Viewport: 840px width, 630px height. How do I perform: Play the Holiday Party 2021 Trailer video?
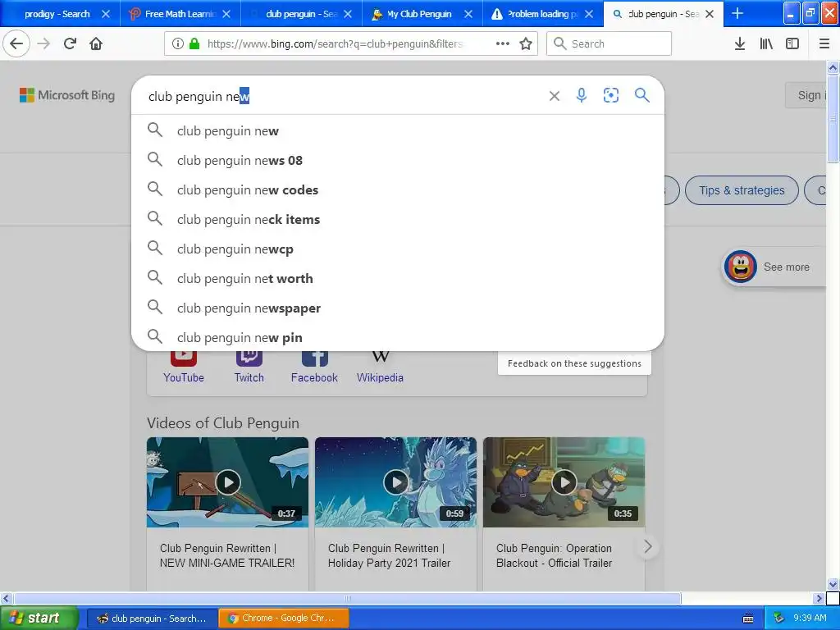(396, 482)
